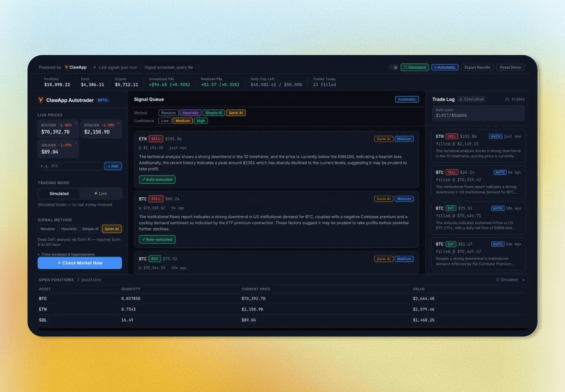Select the BTC row in Open Positions

point(281,299)
